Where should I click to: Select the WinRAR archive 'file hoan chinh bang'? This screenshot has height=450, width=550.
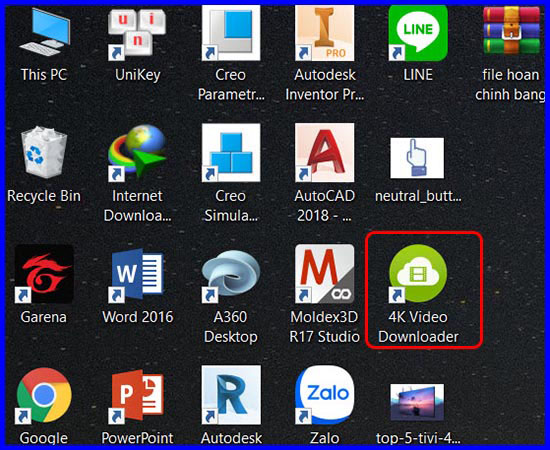click(x=511, y=31)
